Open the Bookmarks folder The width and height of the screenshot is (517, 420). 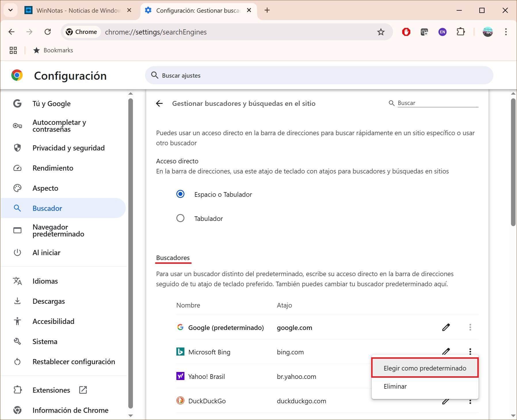53,50
